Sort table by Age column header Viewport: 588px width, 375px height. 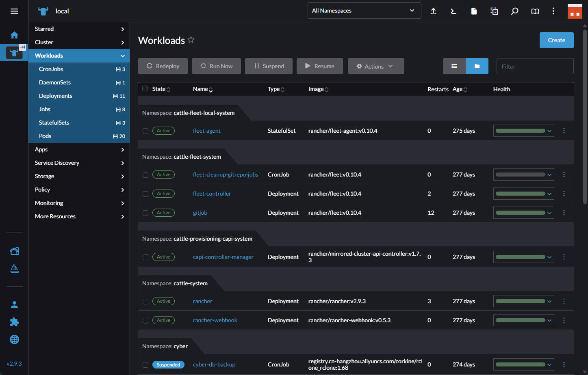point(460,89)
